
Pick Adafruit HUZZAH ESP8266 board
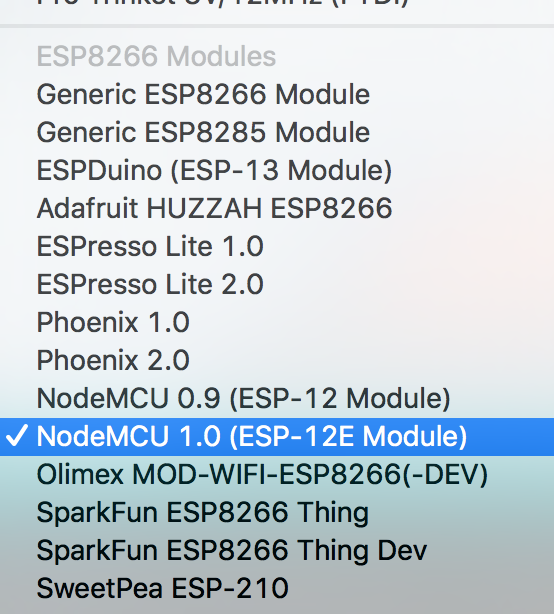tap(277, 208)
